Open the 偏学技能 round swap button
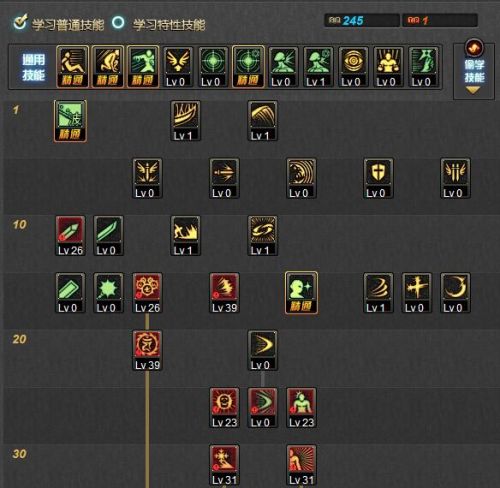Viewport: 500px width, 488px height. 474,48
